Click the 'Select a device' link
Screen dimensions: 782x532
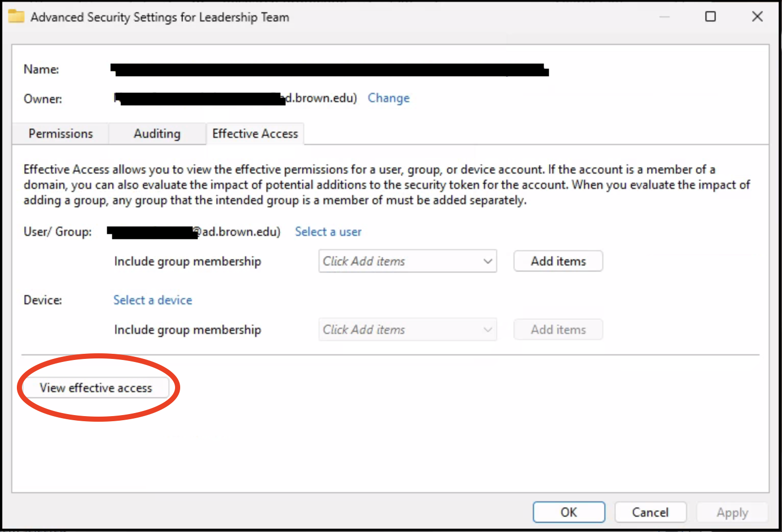[x=153, y=300]
